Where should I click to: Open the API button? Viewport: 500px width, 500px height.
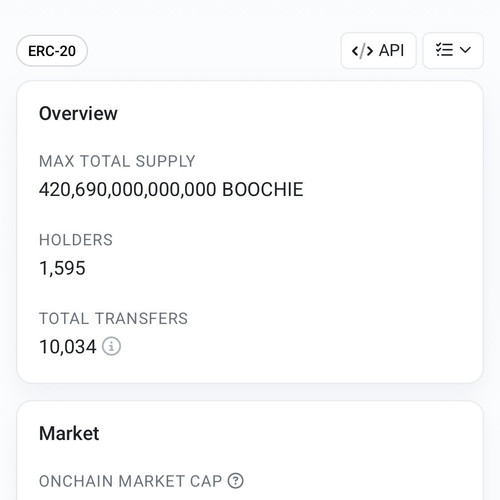coord(379,51)
